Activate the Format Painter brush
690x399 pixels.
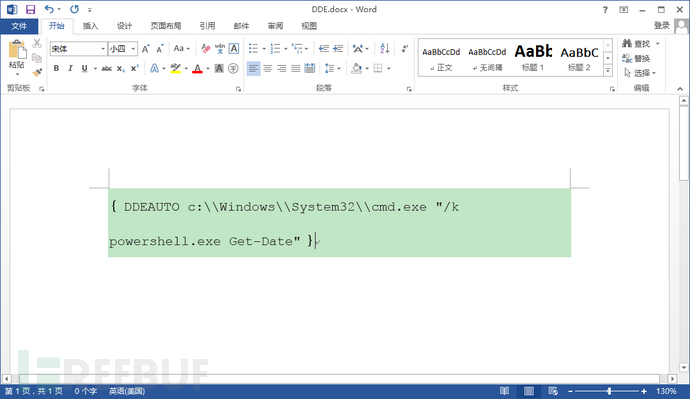[37, 72]
